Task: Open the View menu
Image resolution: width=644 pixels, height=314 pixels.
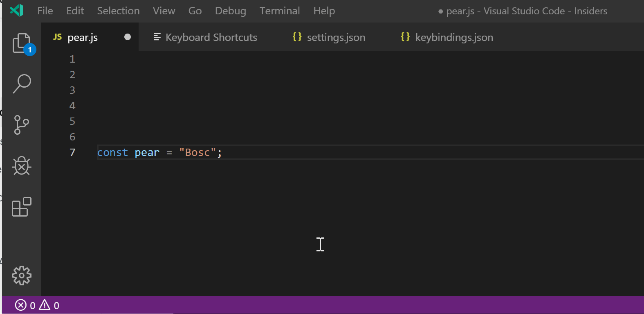Action: [x=164, y=11]
